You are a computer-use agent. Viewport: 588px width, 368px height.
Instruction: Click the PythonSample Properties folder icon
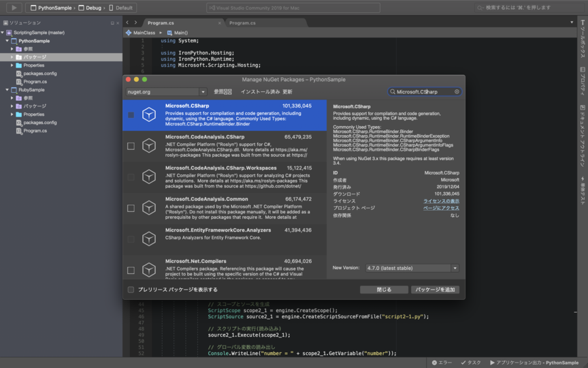(19, 65)
